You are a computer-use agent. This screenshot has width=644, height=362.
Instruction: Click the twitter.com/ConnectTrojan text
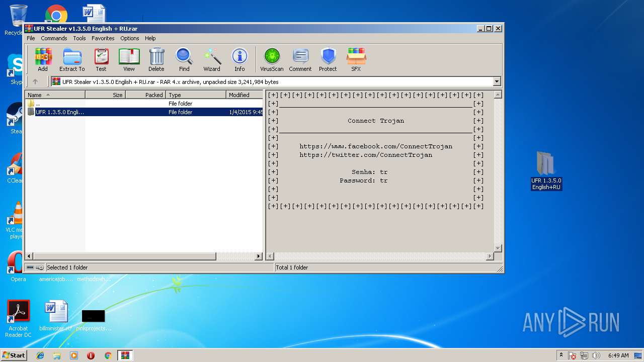(366, 155)
